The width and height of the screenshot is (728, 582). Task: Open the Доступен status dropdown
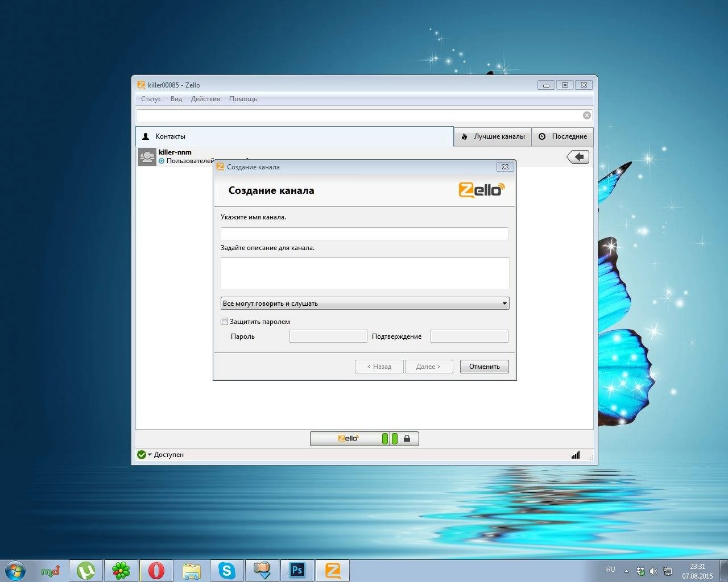click(x=150, y=455)
